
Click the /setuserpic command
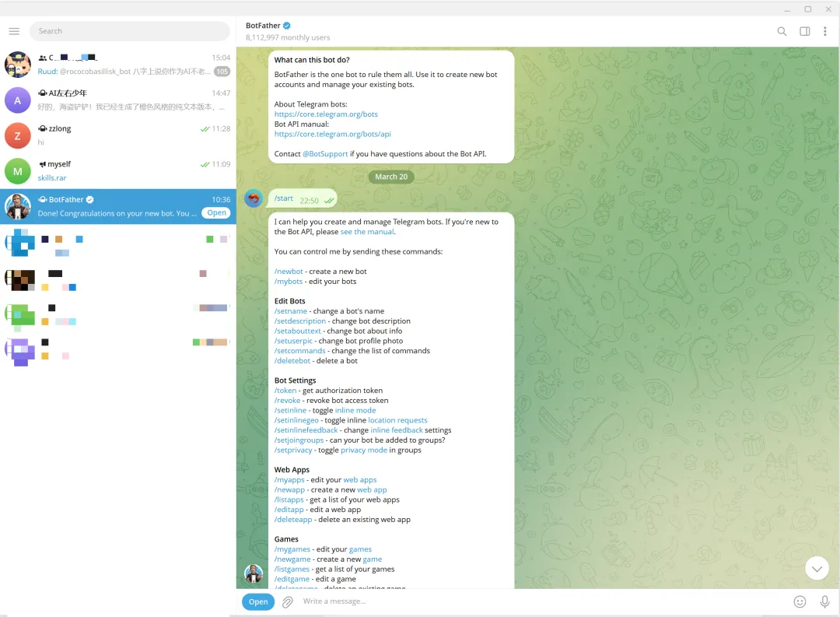293,341
